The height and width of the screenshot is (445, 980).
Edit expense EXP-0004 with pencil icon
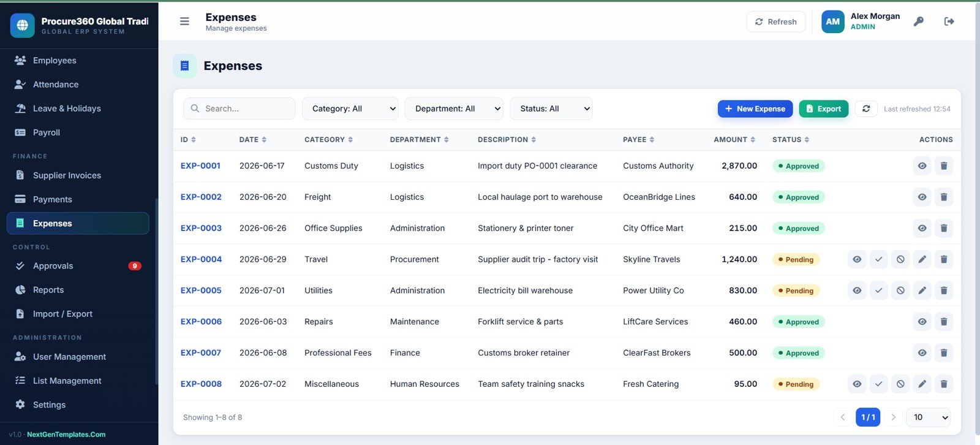click(x=922, y=260)
